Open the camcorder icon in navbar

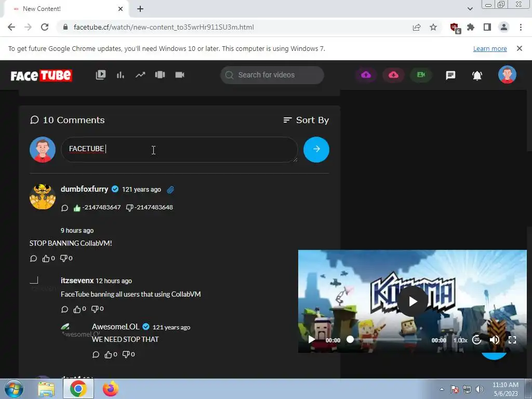coord(179,75)
